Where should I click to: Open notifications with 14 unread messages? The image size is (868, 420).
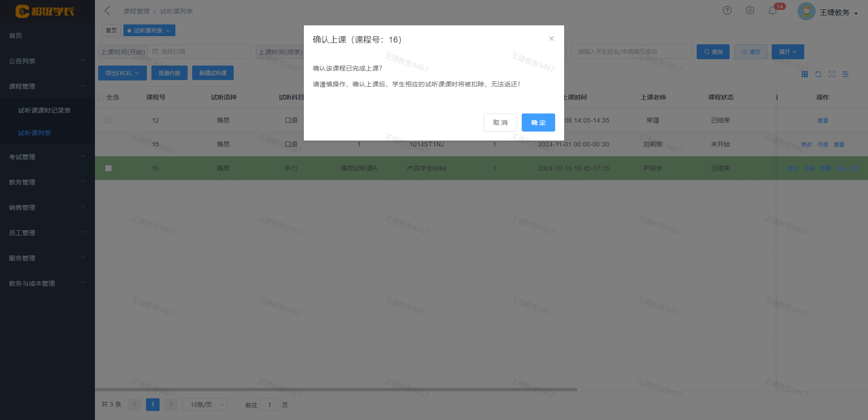pyautogui.click(x=773, y=10)
